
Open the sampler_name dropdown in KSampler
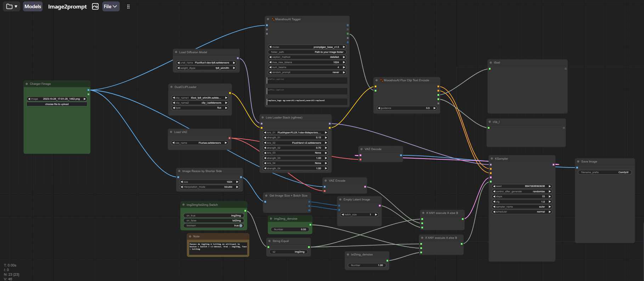pyautogui.click(x=522, y=207)
